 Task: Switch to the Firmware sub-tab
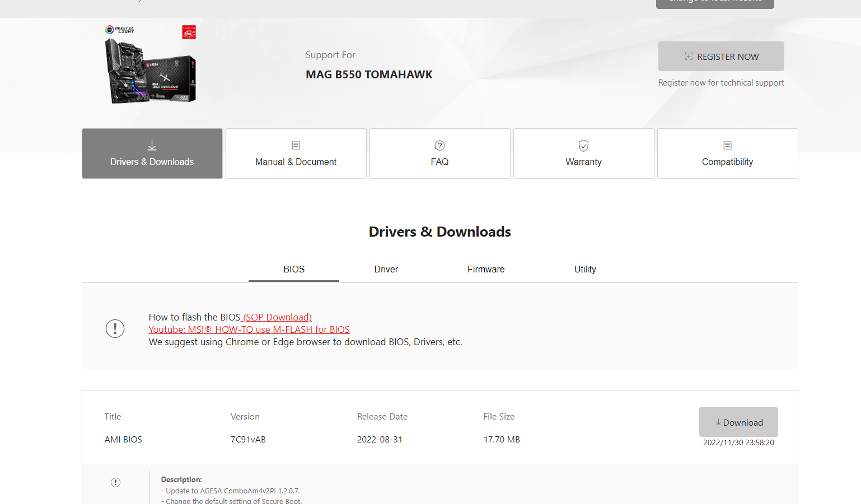pyautogui.click(x=486, y=270)
